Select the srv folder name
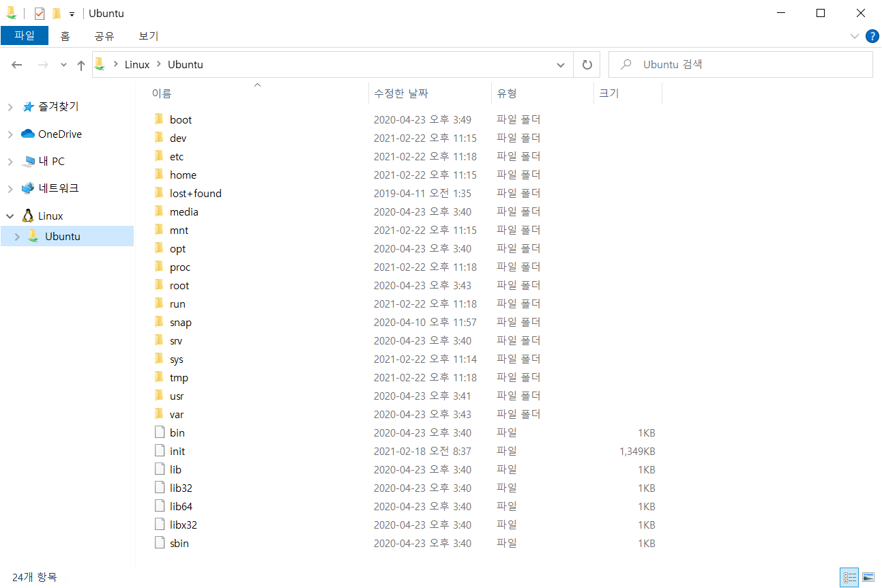Viewport: 882px width, 588px height. pos(176,340)
